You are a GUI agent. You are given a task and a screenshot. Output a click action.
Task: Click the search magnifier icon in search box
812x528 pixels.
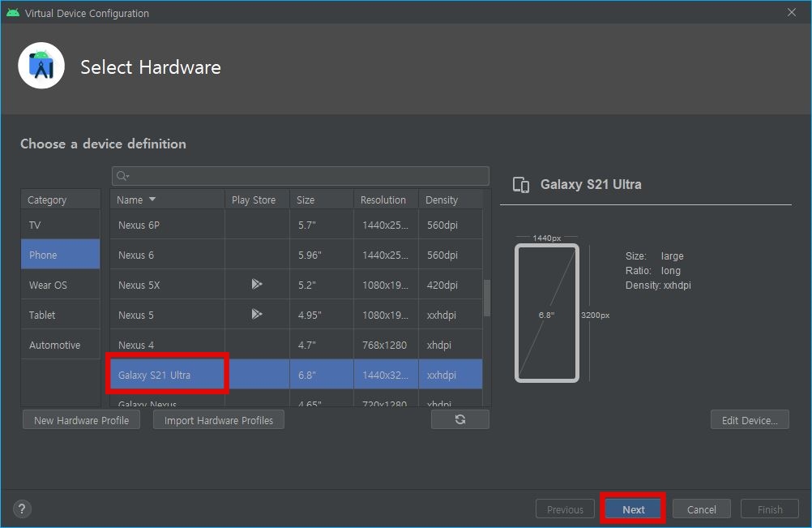tap(122, 176)
